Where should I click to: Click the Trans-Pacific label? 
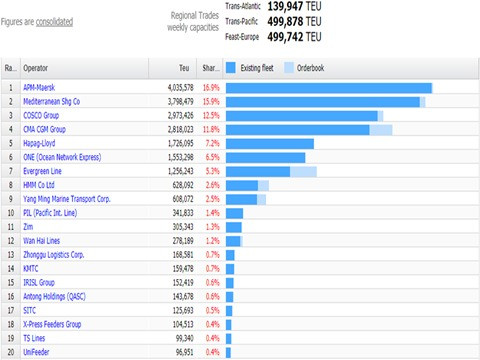coord(241,21)
